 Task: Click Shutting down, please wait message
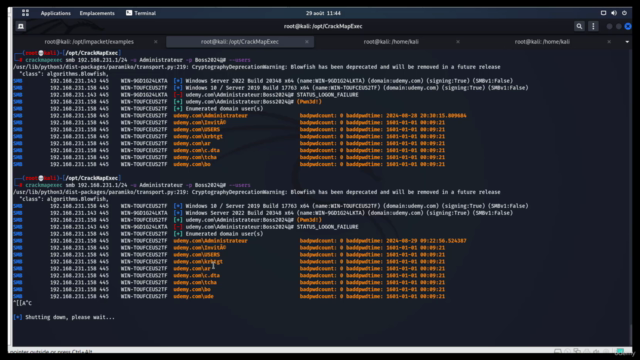point(70,318)
